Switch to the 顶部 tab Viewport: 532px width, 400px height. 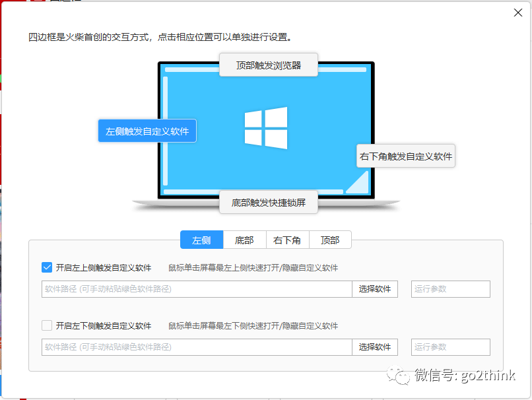(x=330, y=240)
